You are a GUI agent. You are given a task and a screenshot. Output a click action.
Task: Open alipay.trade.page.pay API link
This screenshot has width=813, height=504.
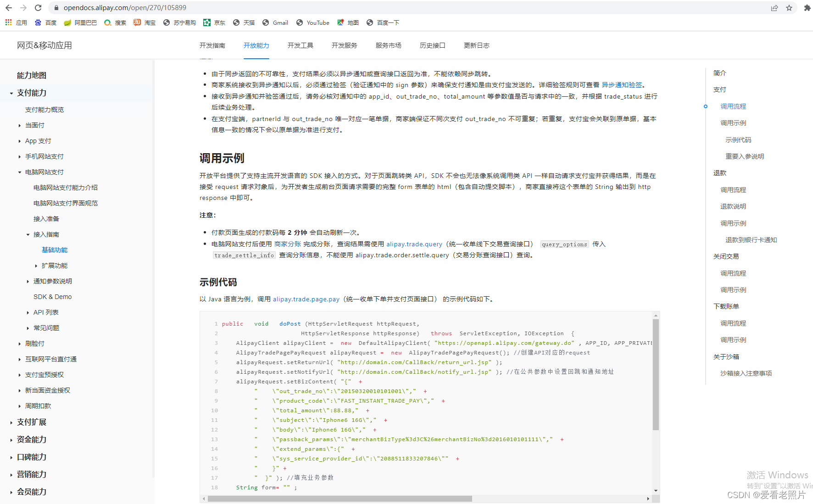(x=306, y=299)
